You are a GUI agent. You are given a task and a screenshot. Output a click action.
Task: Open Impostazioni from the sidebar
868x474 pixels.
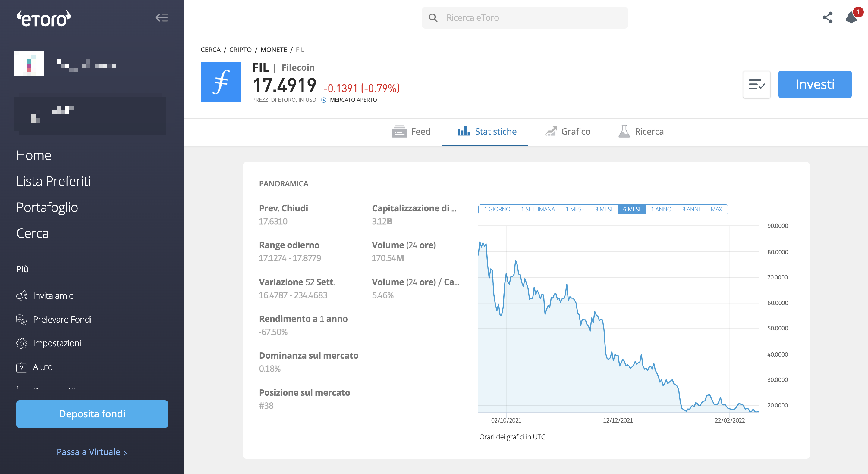(x=57, y=343)
